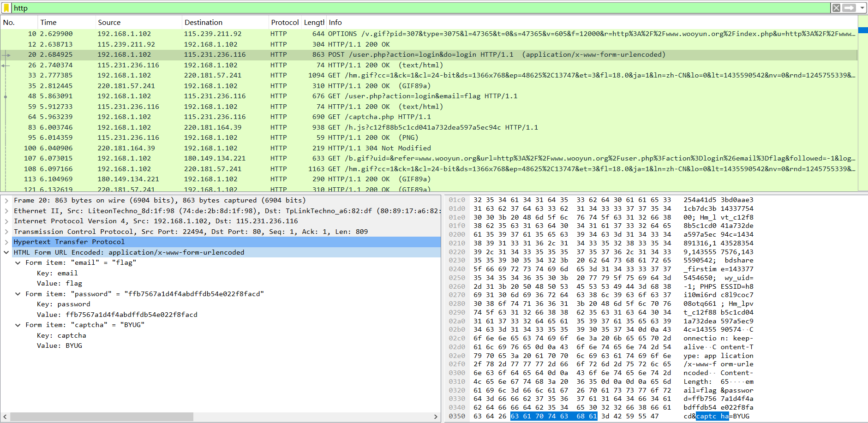Image resolution: width=868 pixels, height=423 pixels.
Task: Sort packets by Source column
Action: pos(138,23)
